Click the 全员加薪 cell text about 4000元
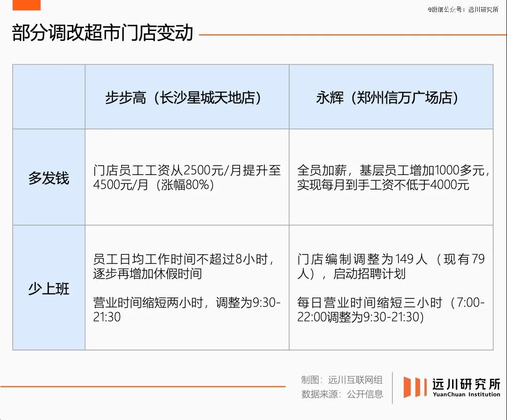This screenshot has height=420, width=507. [393, 177]
